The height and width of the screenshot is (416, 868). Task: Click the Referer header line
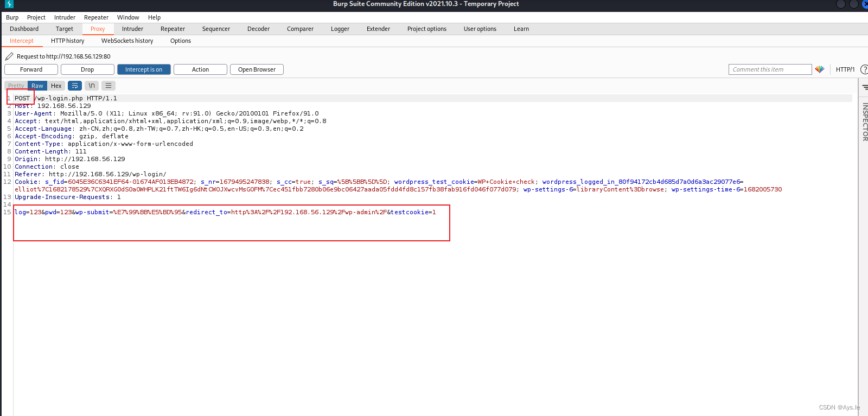click(91, 174)
